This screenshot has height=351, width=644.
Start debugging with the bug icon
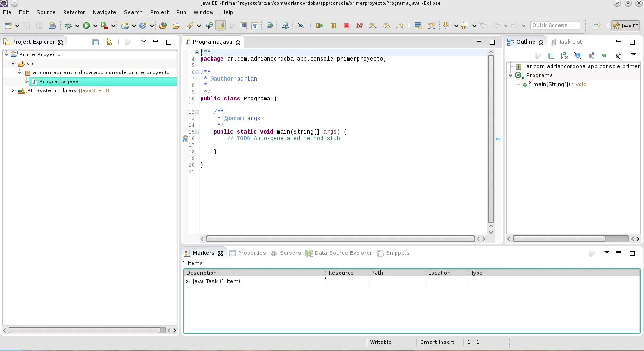click(69, 26)
